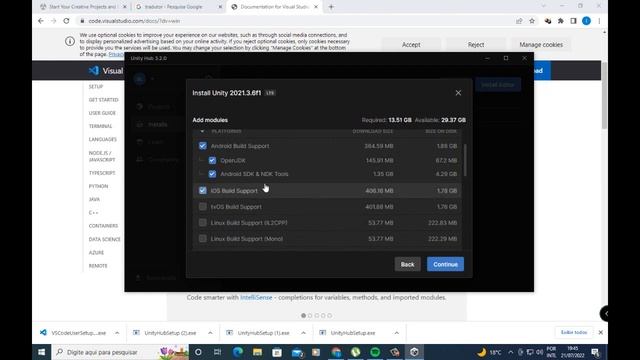Click the info icon in cookie banner

[x=70, y=41]
